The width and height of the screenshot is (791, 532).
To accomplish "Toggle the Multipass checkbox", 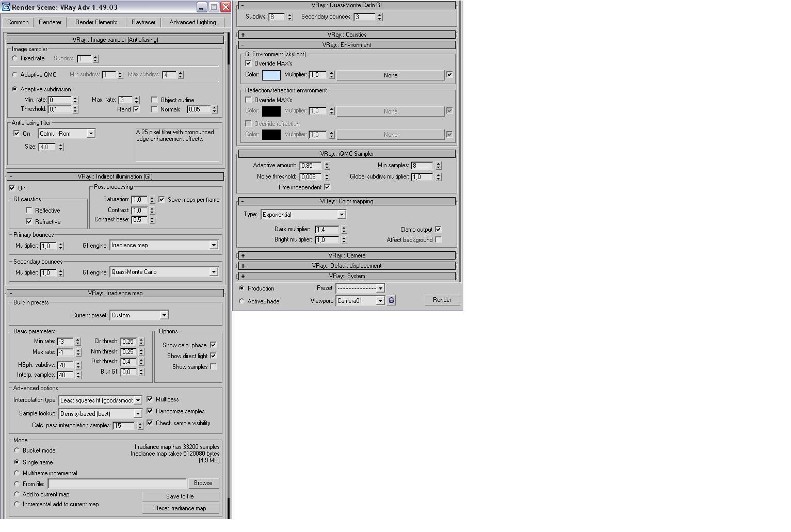I will pos(150,399).
